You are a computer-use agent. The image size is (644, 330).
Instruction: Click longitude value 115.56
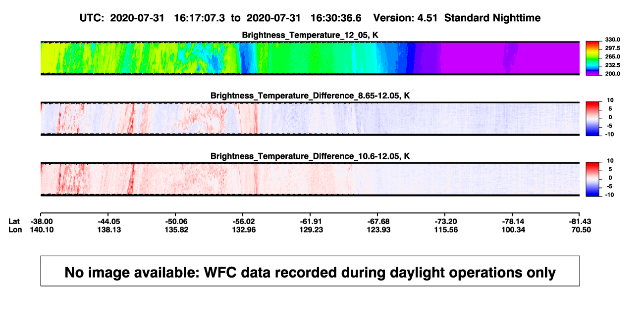446,230
